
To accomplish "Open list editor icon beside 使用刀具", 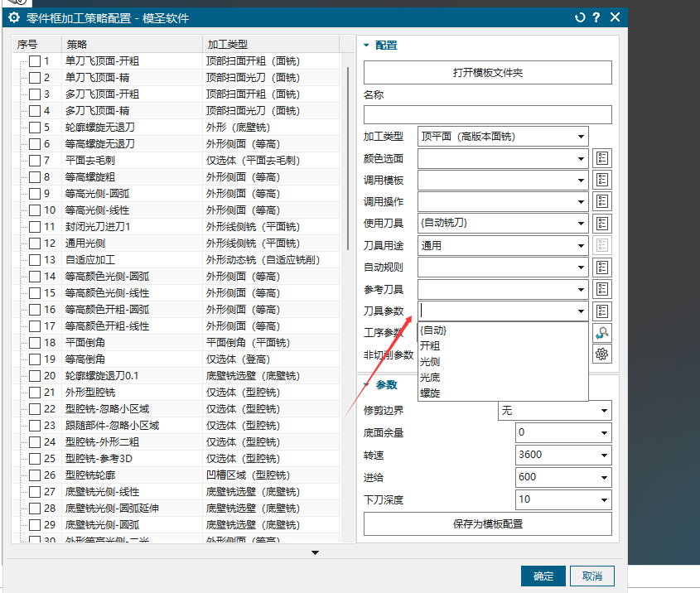I will [x=601, y=223].
